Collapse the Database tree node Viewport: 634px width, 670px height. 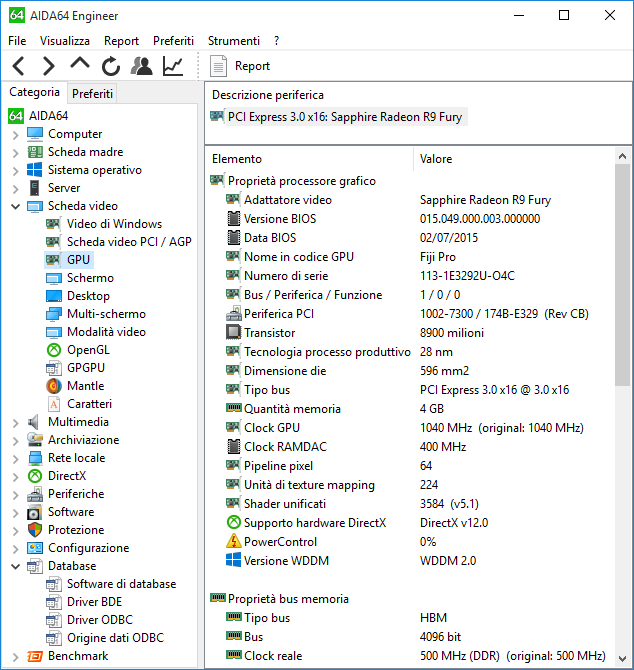tap(15, 566)
